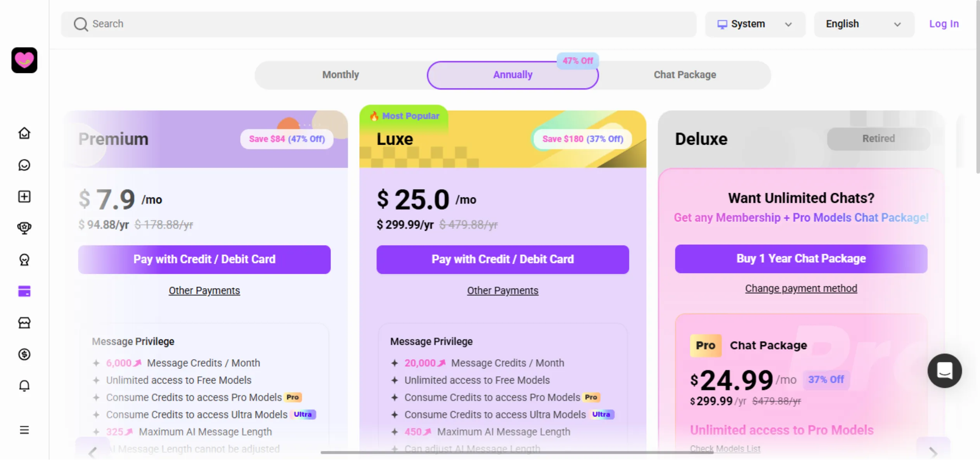
Task: Open the hamburger menu icon
Action: click(24, 430)
